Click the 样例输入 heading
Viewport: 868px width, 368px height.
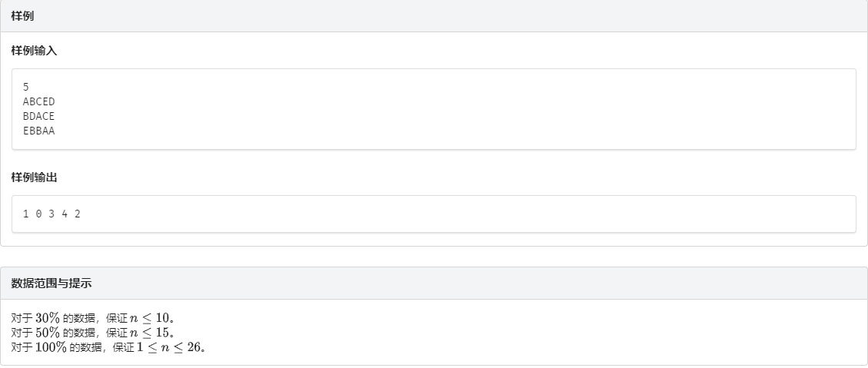[34, 51]
